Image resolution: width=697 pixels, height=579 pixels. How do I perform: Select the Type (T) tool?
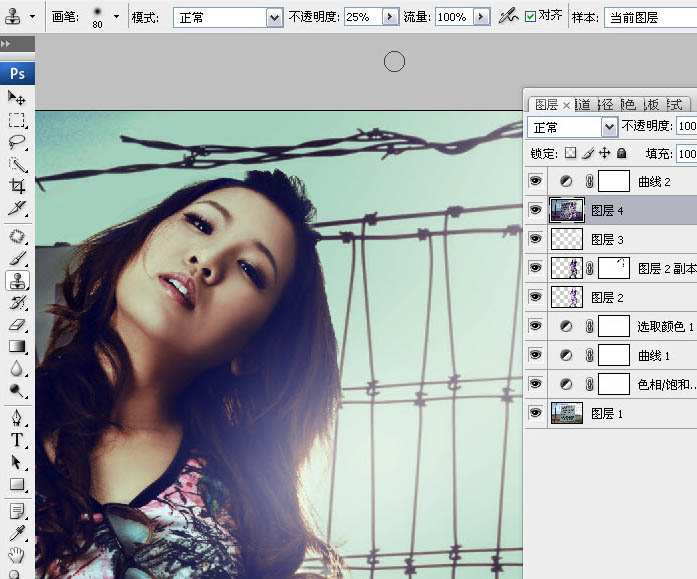pyautogui.click(x=17, y=440)
